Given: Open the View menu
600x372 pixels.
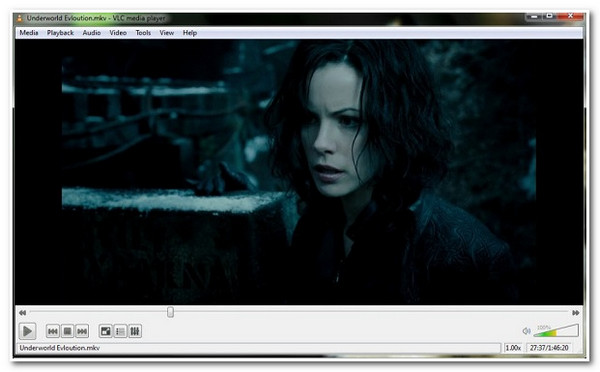Looking at the screenshot, I should coord(166,33).
